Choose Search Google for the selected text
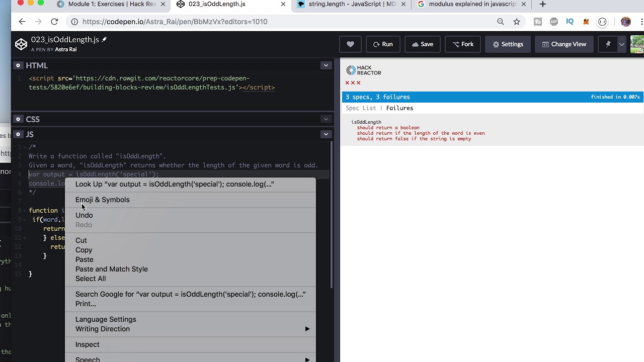 [191, 294]
